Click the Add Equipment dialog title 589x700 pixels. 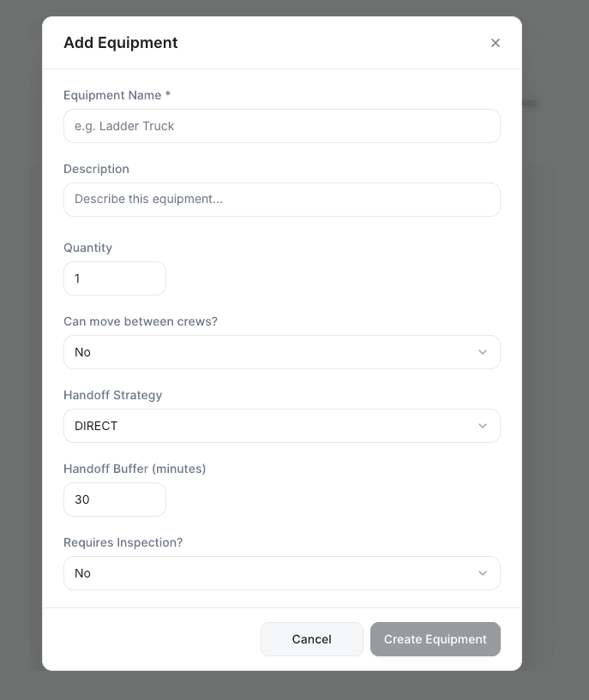click(120, 42)
